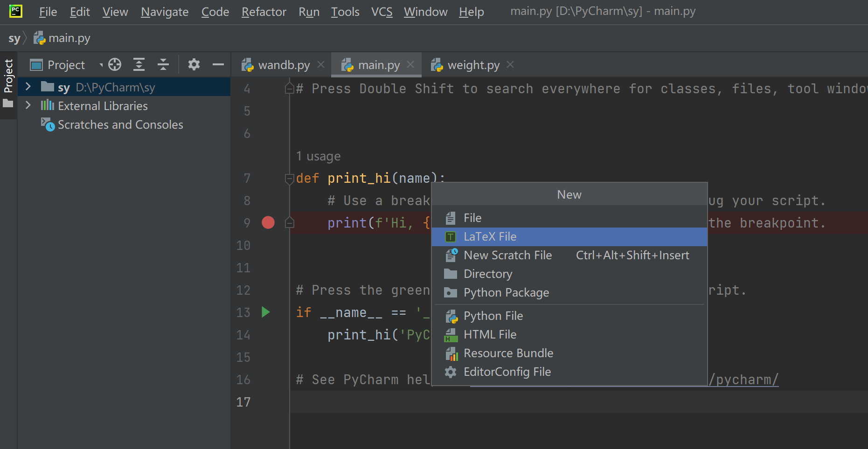Expand the sy project folder
Viewport: 868px width, 449px height.
[x=28, y=87]
